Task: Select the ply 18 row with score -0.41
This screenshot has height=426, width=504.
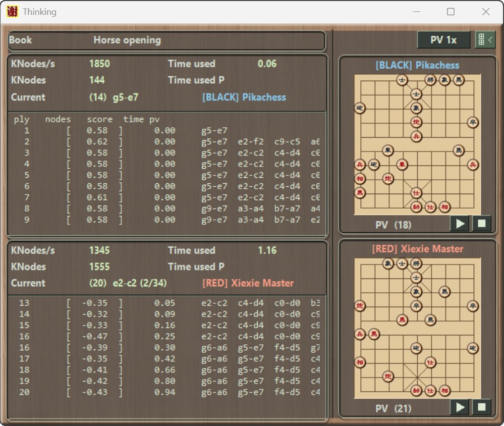Action: tap(167, 370)
